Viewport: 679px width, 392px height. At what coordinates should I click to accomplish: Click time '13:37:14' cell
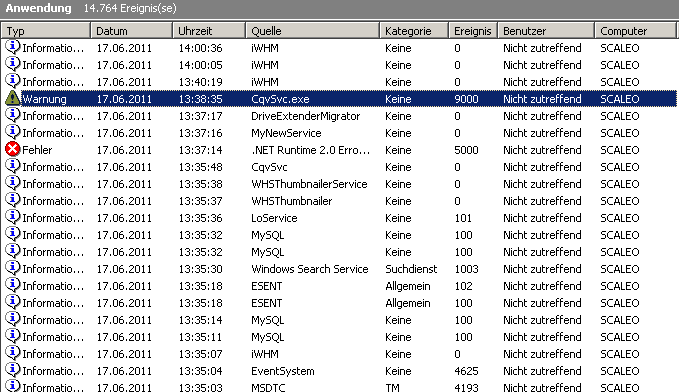[200, 150]
